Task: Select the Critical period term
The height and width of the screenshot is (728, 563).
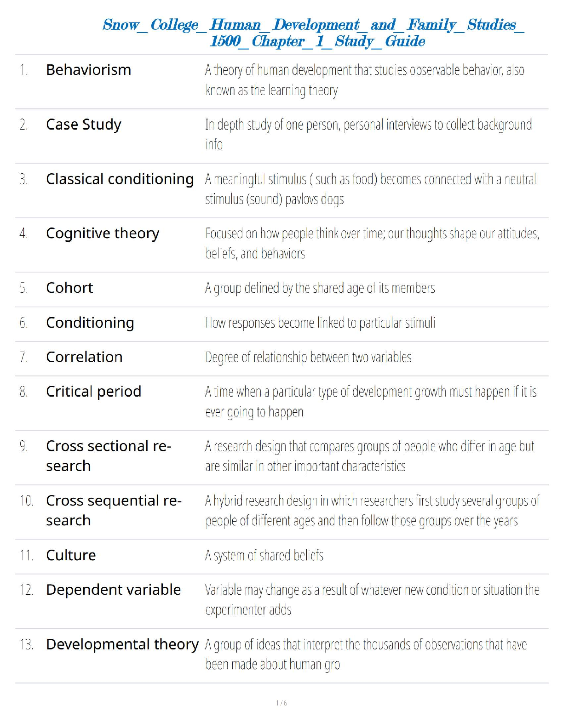Action: pos(93,392)
